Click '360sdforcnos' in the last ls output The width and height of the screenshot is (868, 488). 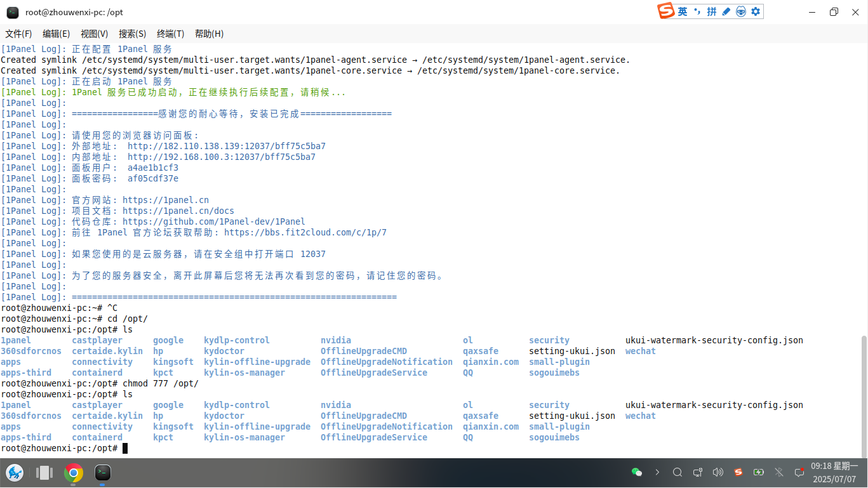coord(31,416)
